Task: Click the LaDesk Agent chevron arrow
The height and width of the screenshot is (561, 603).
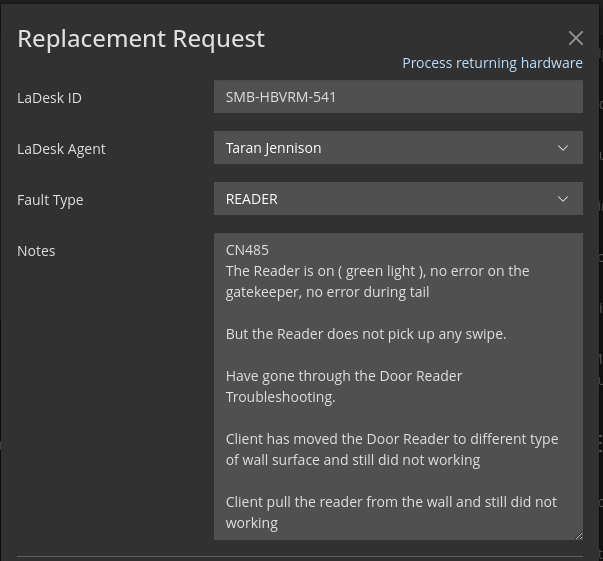Action: coord(563,148)
